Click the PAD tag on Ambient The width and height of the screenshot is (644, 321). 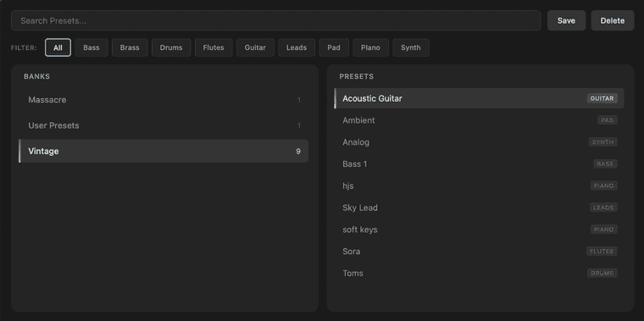[x=607, y=120]
